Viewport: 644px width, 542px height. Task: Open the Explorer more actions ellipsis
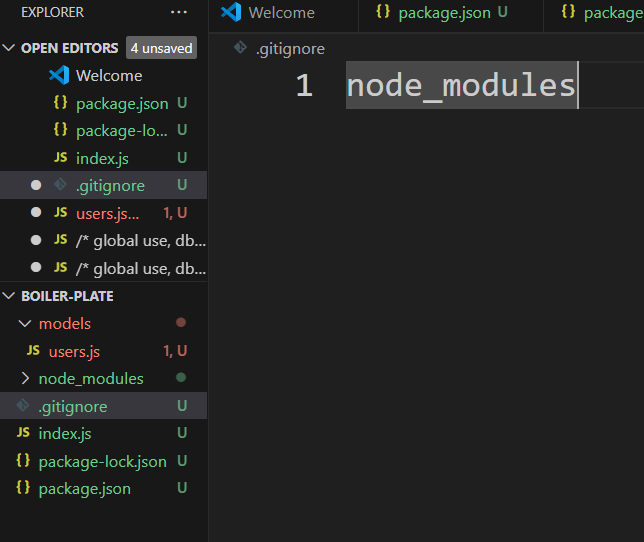[x=179, y=12]
